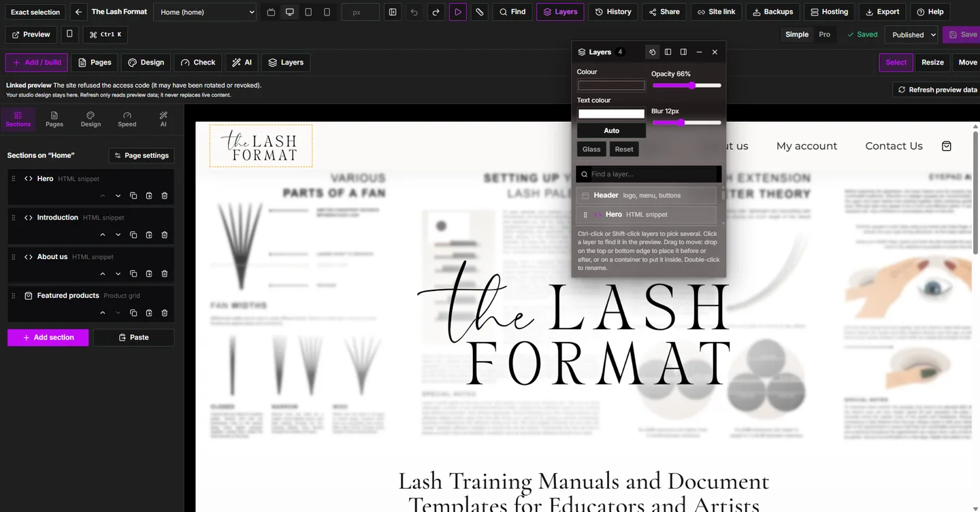
Task: Delete the Featured products section
Action: (165, 313)
